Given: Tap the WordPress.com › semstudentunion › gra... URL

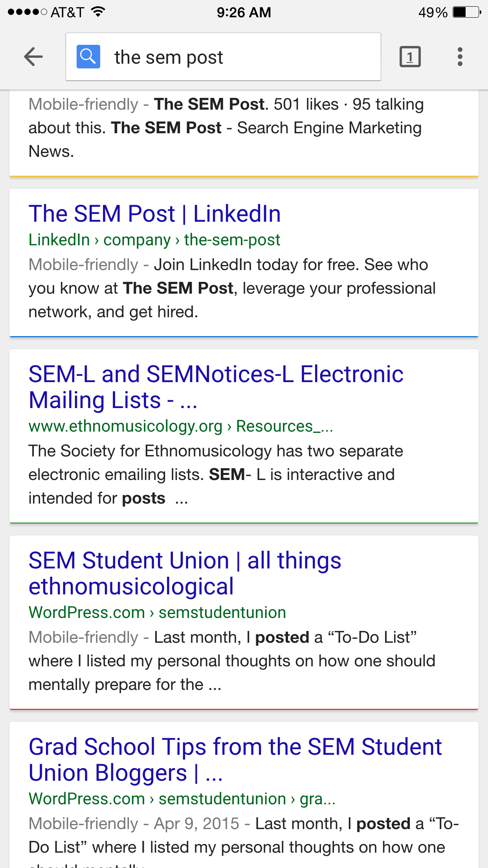Looking at the screenshot, I should pyautogui.click(x=182, y=799).
